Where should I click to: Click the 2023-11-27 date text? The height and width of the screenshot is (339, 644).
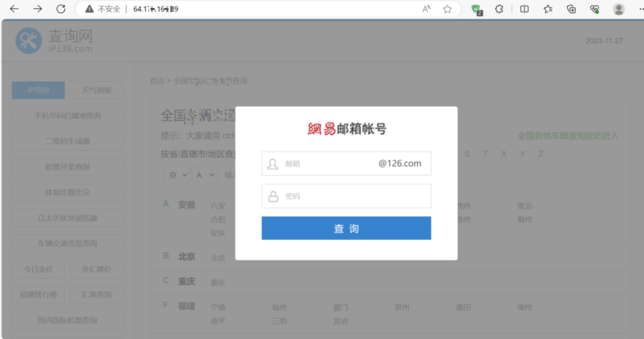[x=603, y=41]
